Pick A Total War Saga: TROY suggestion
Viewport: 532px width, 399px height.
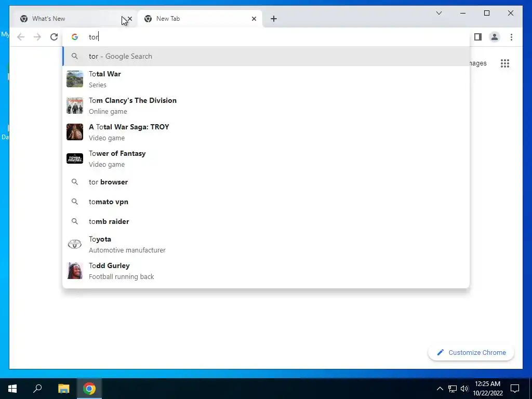tap(266, 132)
